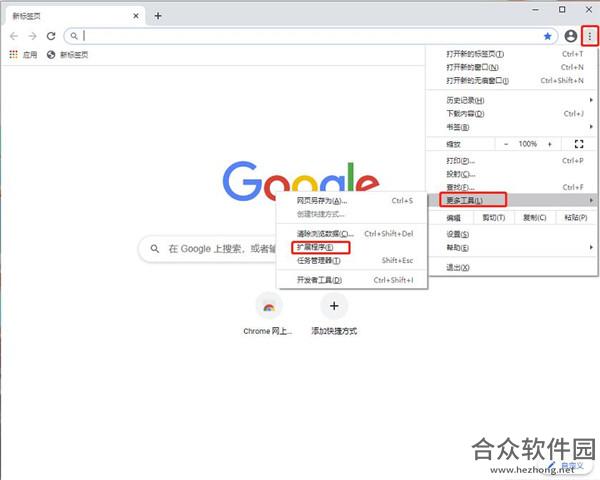Click the 添加快捷方式 add shortcut button

pyautogui.click(x=334, y=314)
